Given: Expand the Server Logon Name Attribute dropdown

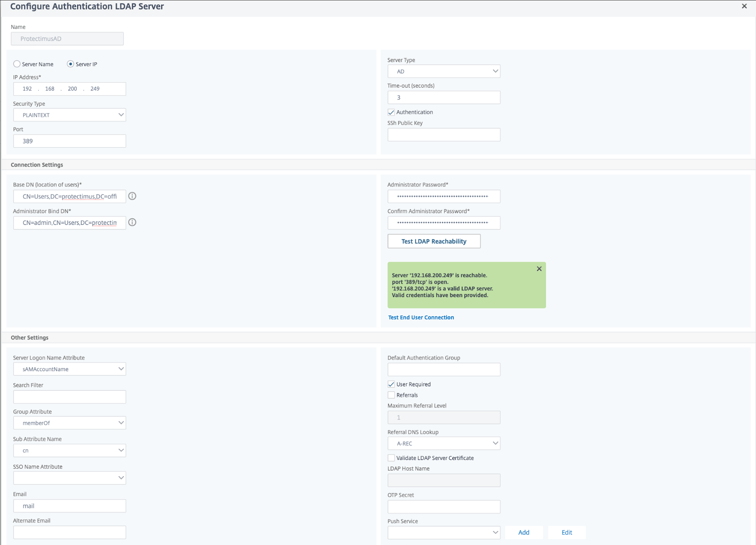Looking at the screenshot, I should pos(120,368).
